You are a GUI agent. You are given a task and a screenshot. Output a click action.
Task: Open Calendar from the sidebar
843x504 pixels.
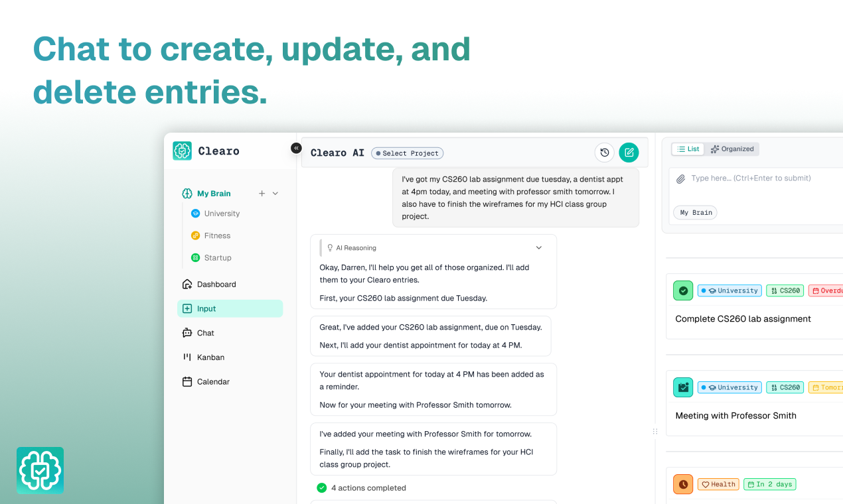pos(213,382)
